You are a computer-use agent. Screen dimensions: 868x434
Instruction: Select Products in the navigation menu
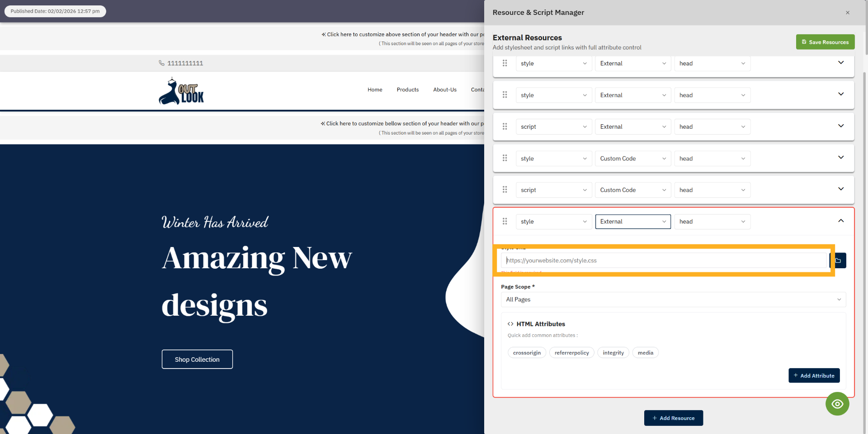(407, 89)
